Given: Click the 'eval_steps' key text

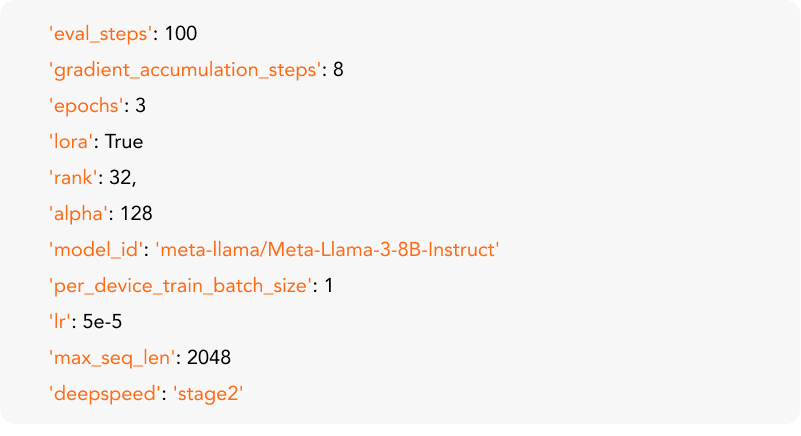Looking at the screenshot, I should tap(101, 34).
